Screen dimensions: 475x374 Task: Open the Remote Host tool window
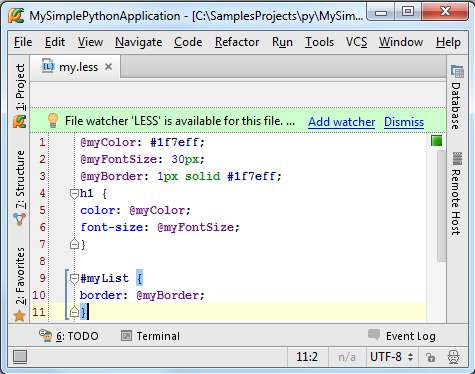coord(456,202)
